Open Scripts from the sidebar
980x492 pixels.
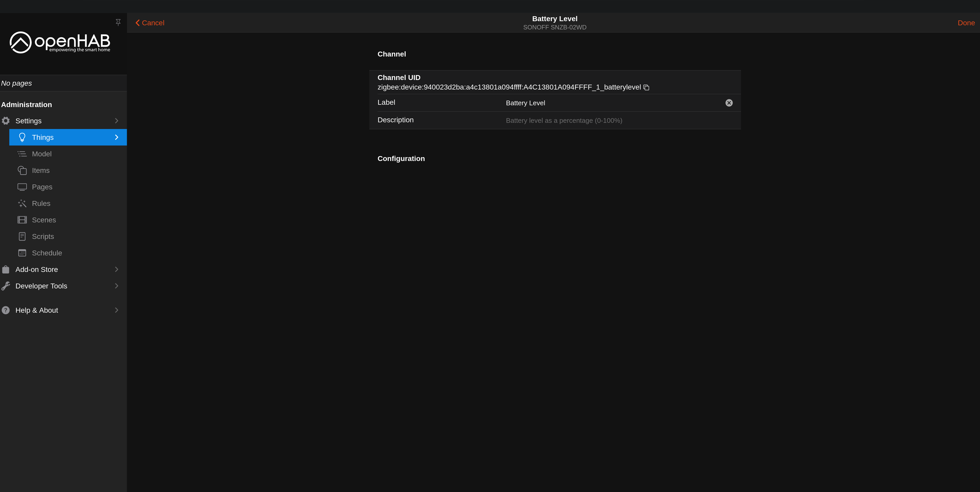[43, 237]
